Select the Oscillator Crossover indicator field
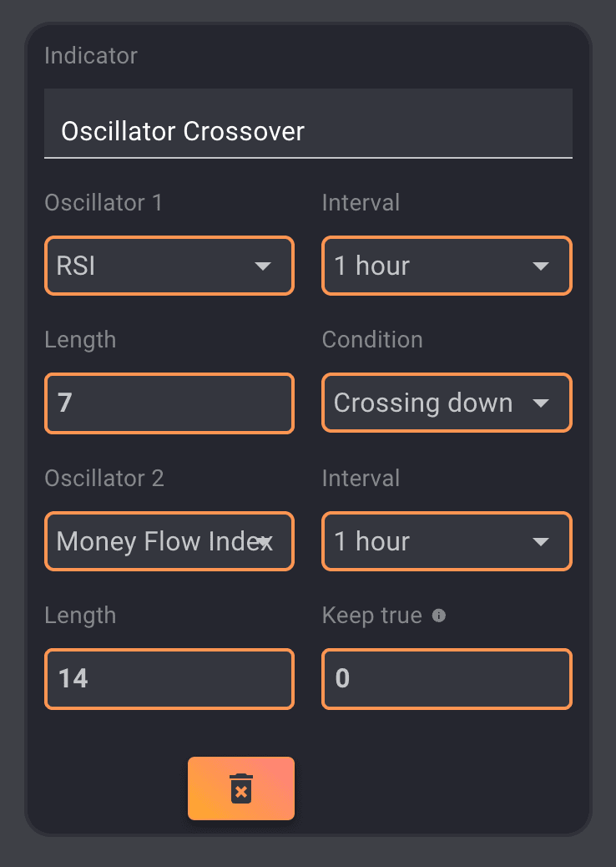Viewport: 616px width, 867px height. [308, 131]
